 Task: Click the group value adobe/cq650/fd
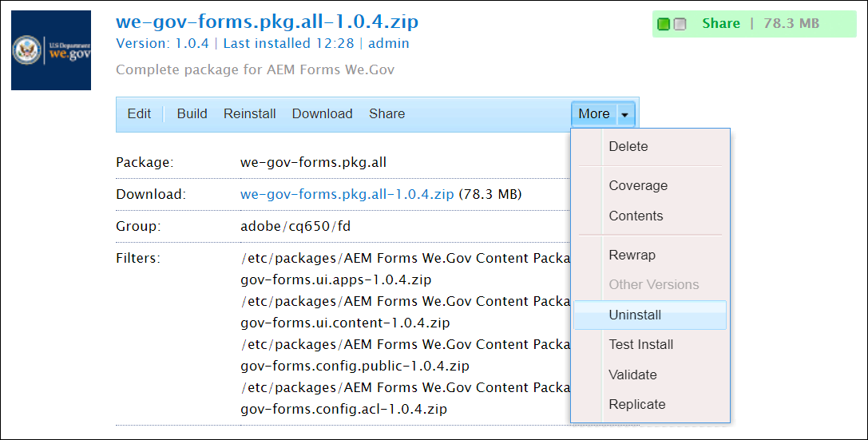point(295,226)
